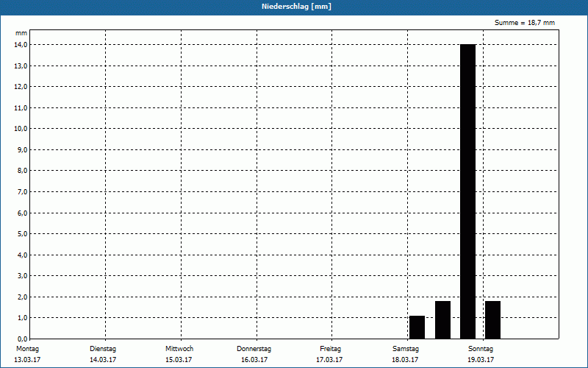Click the 10,0 y-axis label

pyautogui.click(x=21, y=129)
